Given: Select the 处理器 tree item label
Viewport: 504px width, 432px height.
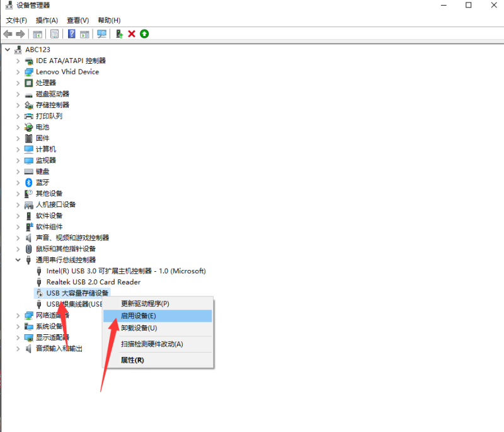Looking at the screenshot, I should pyautogui.click(x=46, y=83).
